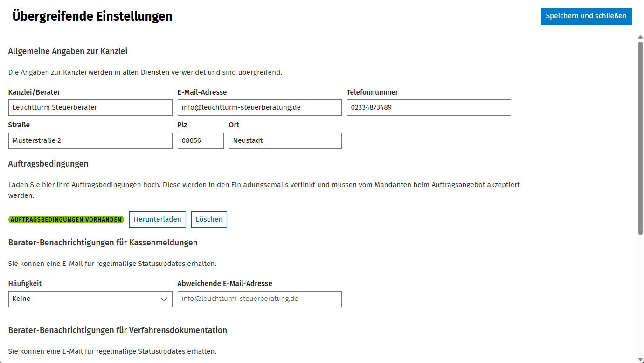Select the Telefonnummer input field

[x=429, y=107]
